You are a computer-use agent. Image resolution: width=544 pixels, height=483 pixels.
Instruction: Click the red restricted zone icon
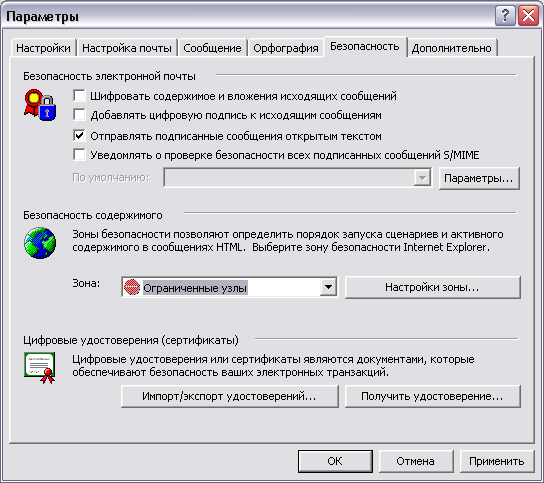click(132, 287)
